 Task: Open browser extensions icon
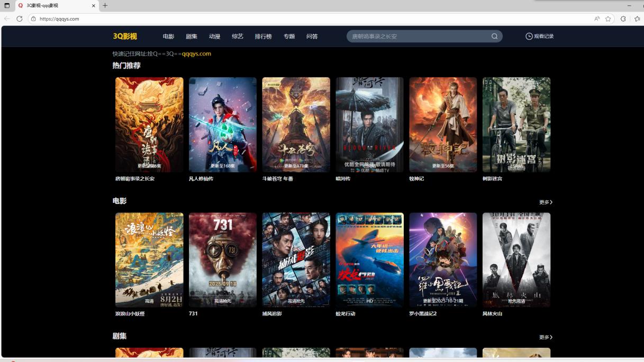pos(623,18)
